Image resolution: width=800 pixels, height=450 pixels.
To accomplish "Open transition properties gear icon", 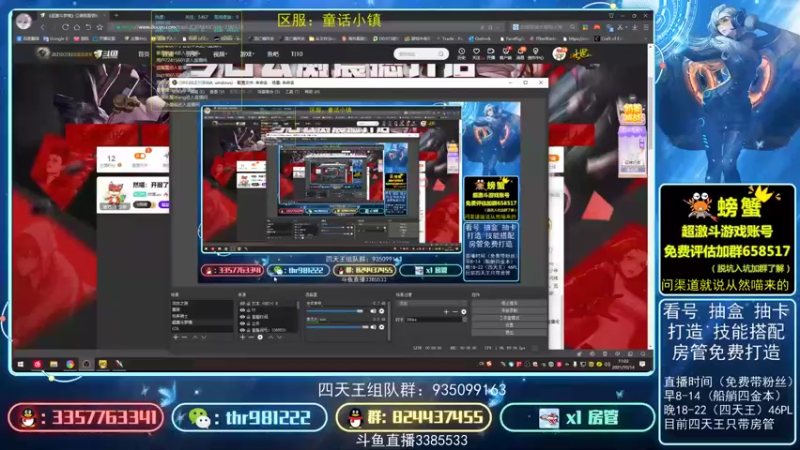I will click(x=463, y=311).
